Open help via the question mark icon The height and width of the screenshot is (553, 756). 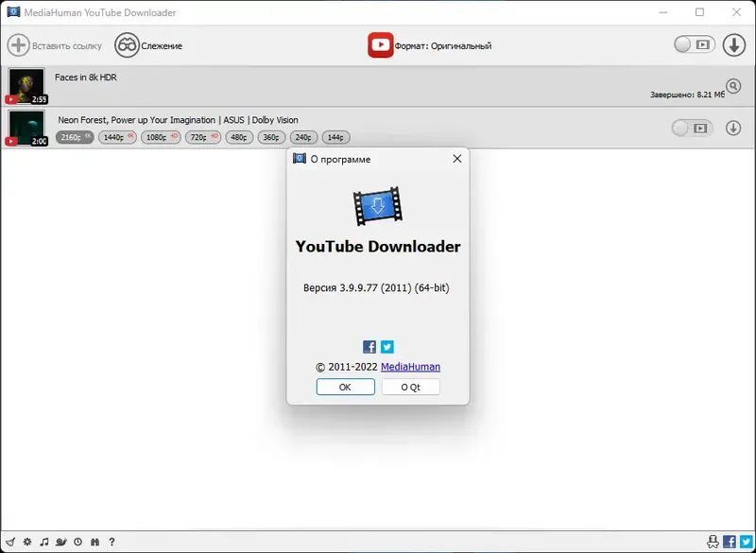click(112, 542)
